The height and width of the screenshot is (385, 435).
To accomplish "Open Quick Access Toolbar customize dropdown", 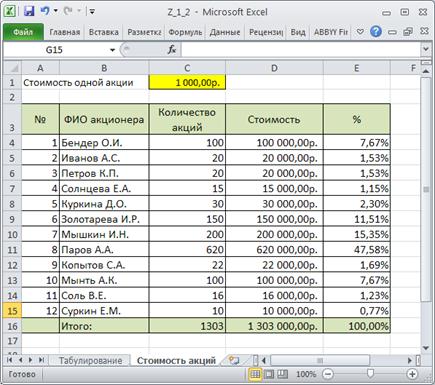I will click(x=92, y=12).
